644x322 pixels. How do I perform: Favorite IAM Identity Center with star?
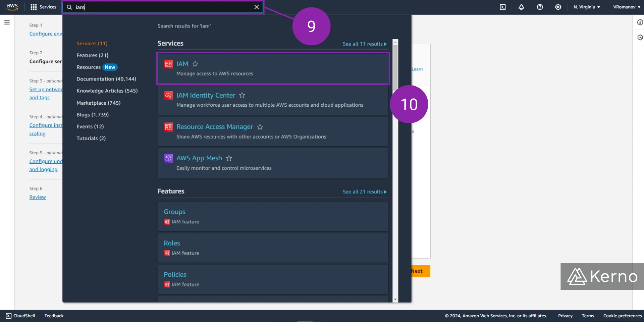click(242, 95)
